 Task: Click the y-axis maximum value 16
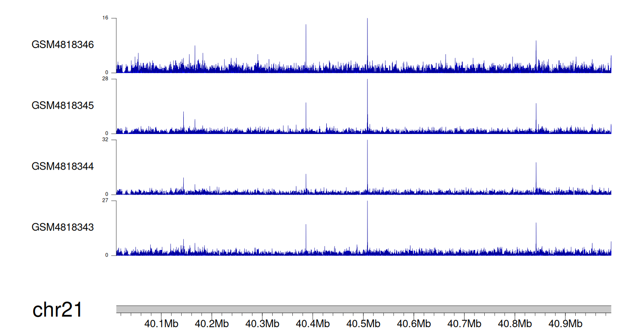click(105, 18)
